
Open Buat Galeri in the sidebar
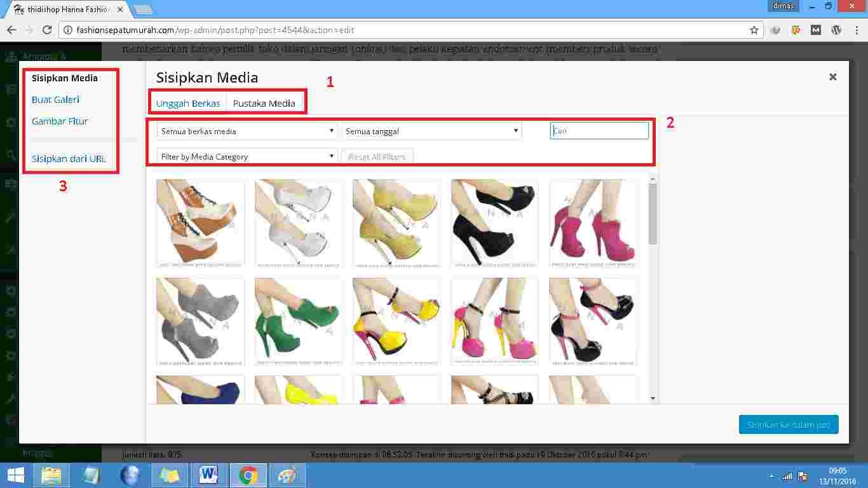tap(55, 100)
